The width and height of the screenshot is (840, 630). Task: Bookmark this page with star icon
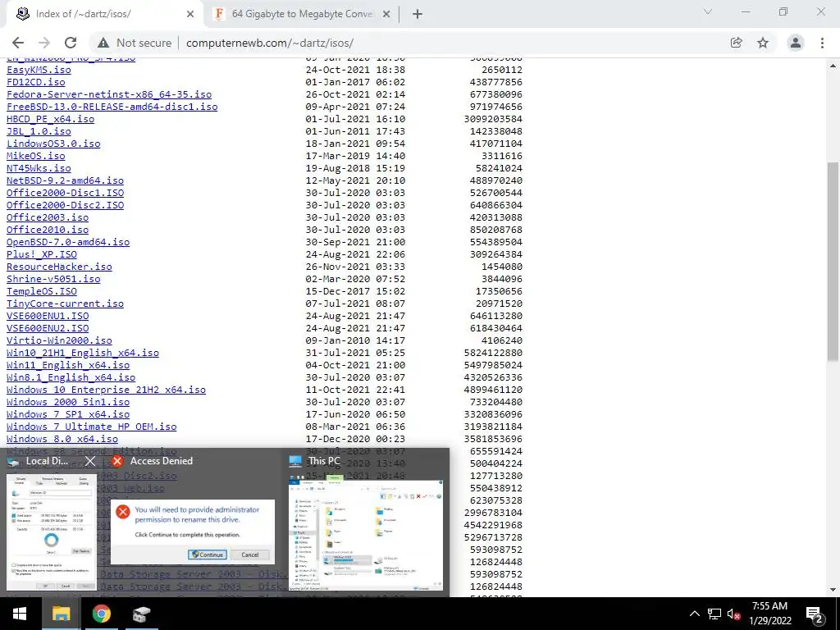(x=763, y=43)
